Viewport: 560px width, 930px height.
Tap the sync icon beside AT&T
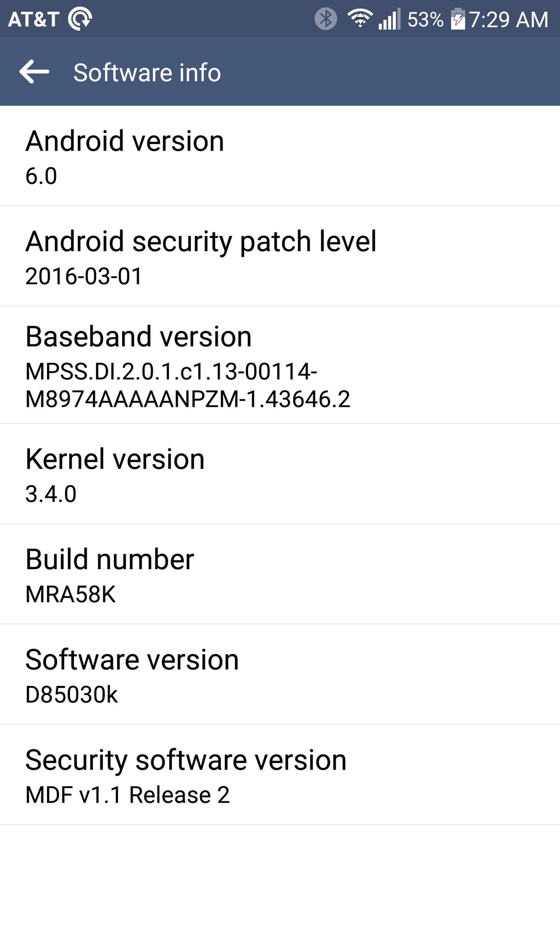80,19
